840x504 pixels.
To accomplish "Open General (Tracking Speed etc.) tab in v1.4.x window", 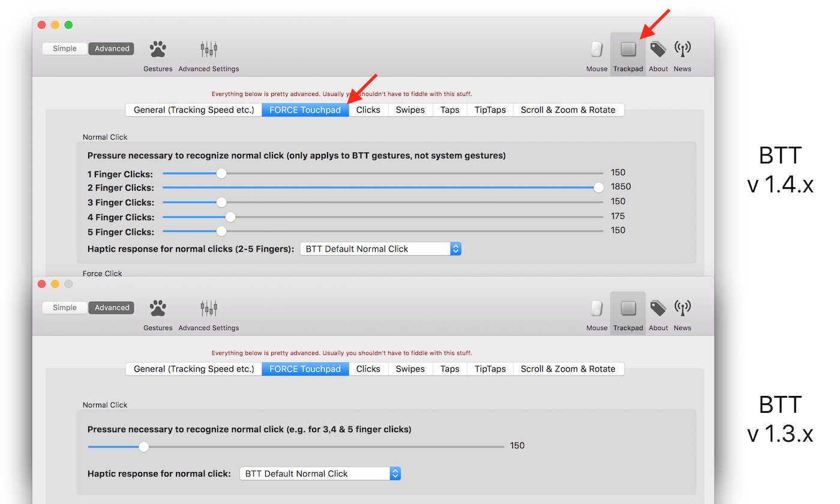I will 194,110.
